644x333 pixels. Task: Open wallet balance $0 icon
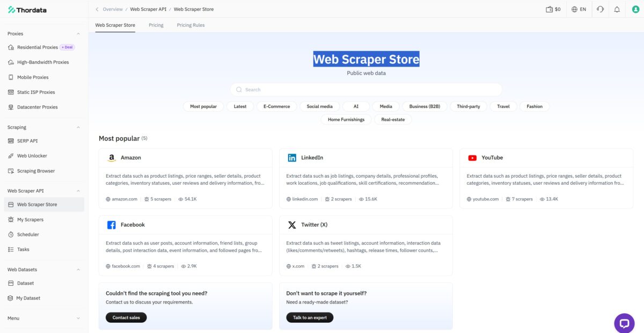click(549, 10)
